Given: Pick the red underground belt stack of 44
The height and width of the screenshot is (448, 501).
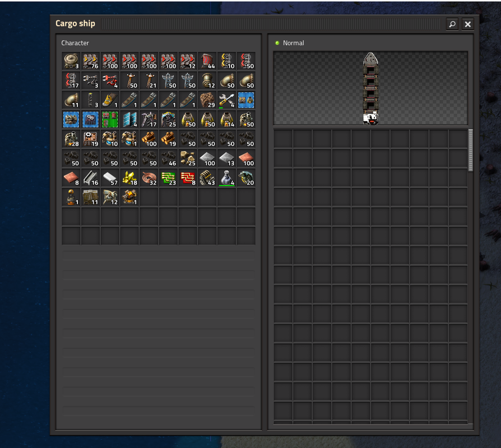Looking at the screenshot, I should coord(207,61).
